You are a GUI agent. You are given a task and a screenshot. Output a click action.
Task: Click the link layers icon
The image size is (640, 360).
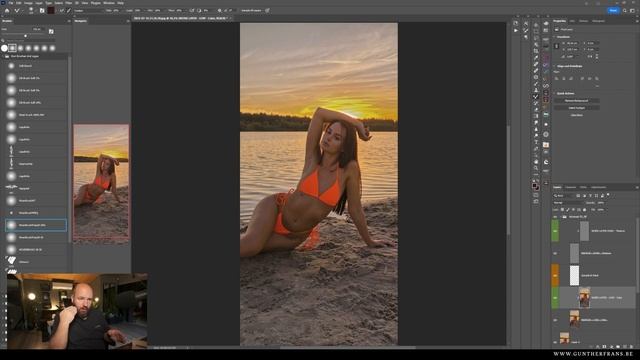[x=591, y=347]
